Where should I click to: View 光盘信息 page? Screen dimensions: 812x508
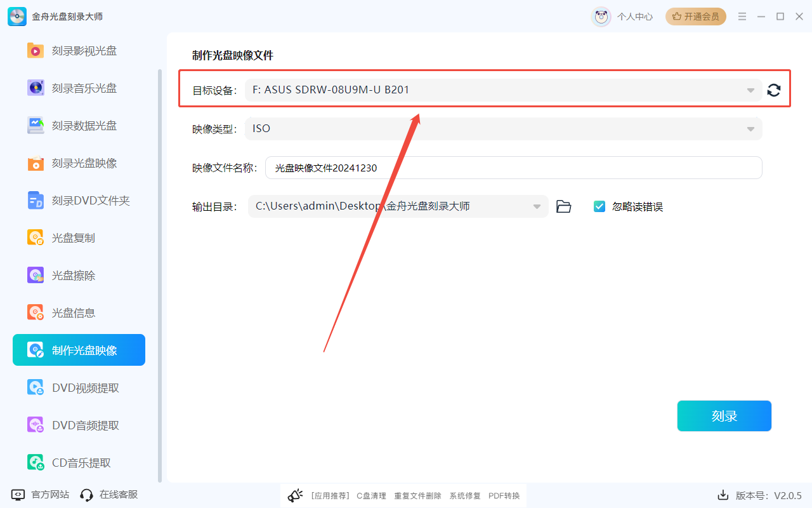tap(74, 313)
